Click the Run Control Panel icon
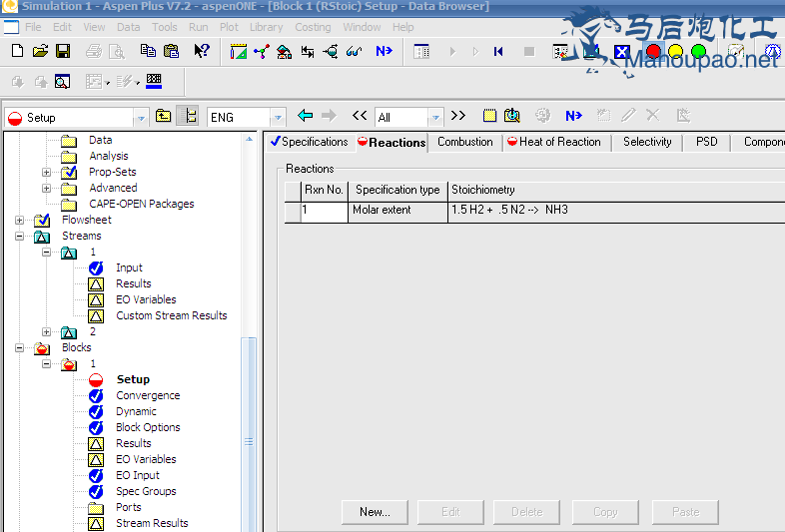The image size is (785, 532). point(421,51)
